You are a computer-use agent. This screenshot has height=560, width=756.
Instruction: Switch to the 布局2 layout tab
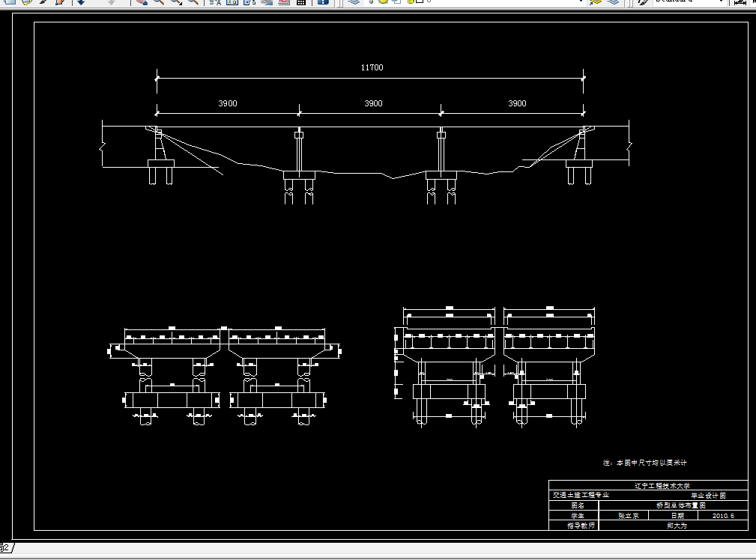(6, 547)
